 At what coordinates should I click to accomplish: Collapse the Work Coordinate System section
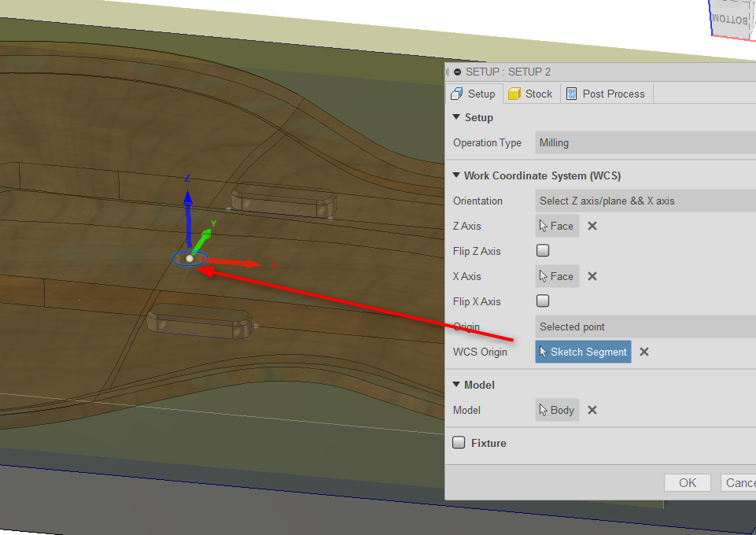(x=455, y=175)
